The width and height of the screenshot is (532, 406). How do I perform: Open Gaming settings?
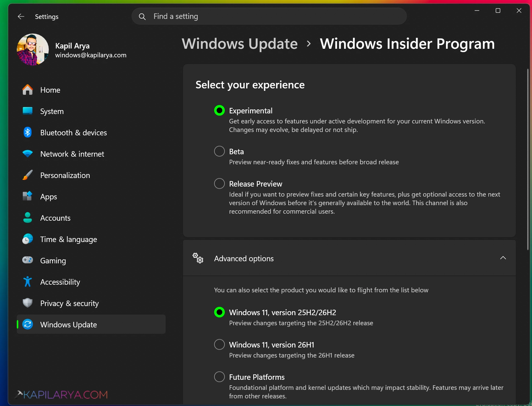pos(91,261)
